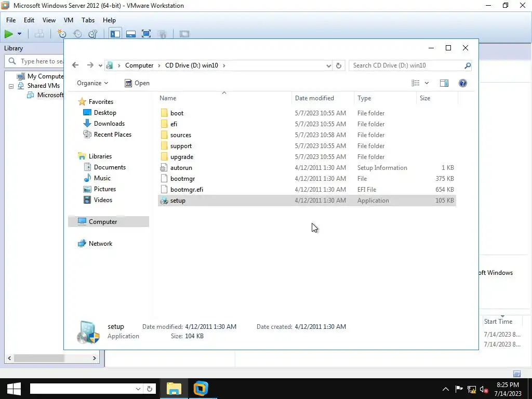The height and width of the screenshot is (399, 532).
Task: Click CD Drive (D:) win10 breadcrumb
Action: [x=191, y=65]
